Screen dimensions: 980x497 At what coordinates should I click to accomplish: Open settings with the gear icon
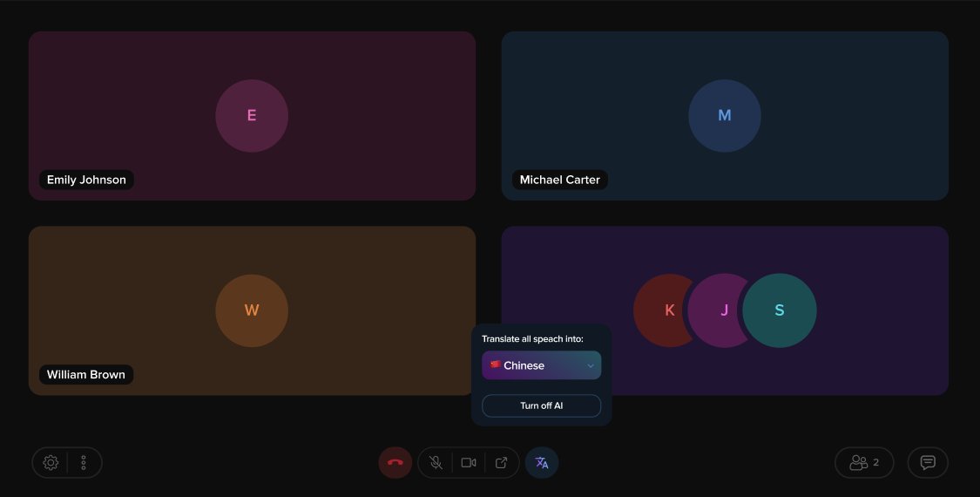tap(51, 463)
